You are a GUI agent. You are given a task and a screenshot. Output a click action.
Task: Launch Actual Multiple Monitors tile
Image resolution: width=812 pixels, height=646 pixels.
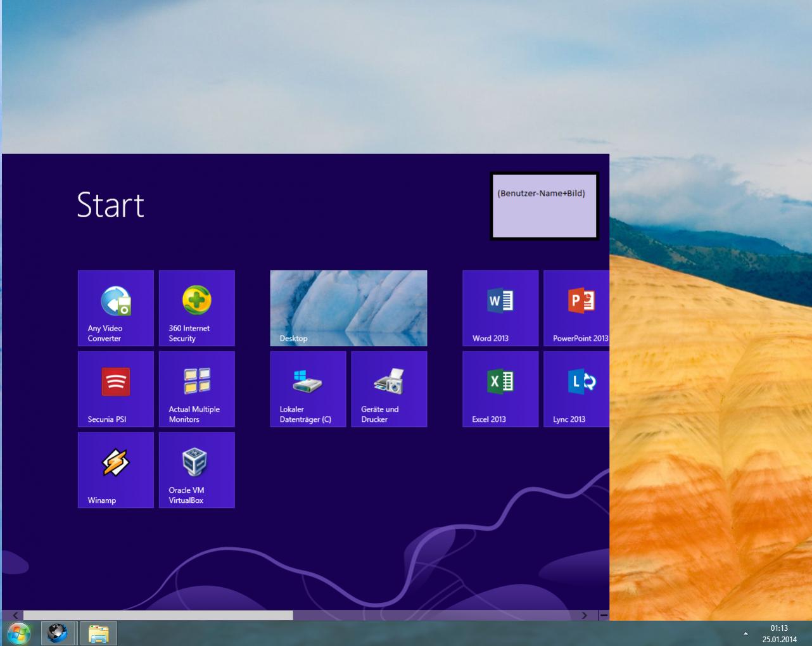[197, 389]
